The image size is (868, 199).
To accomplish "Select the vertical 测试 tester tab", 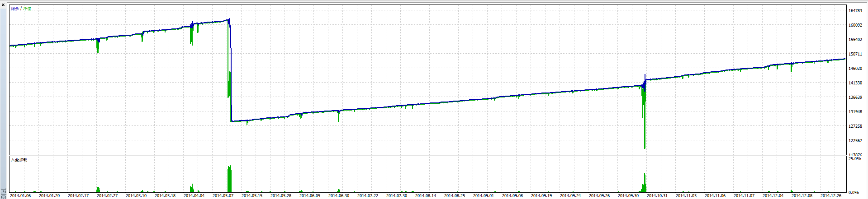I will [4, 193].
